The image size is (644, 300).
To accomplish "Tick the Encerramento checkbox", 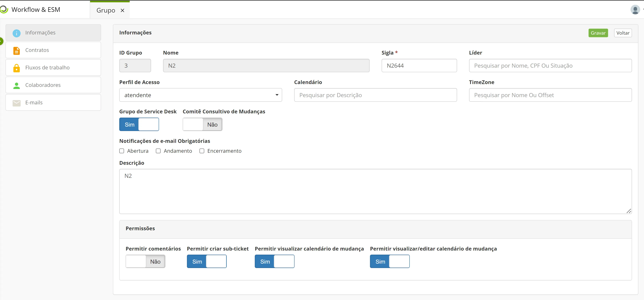I will [202, 151].
